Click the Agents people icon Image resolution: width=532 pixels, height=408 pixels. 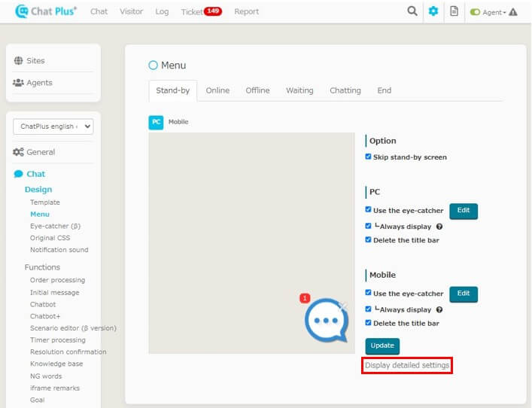[x=18, y=83]
